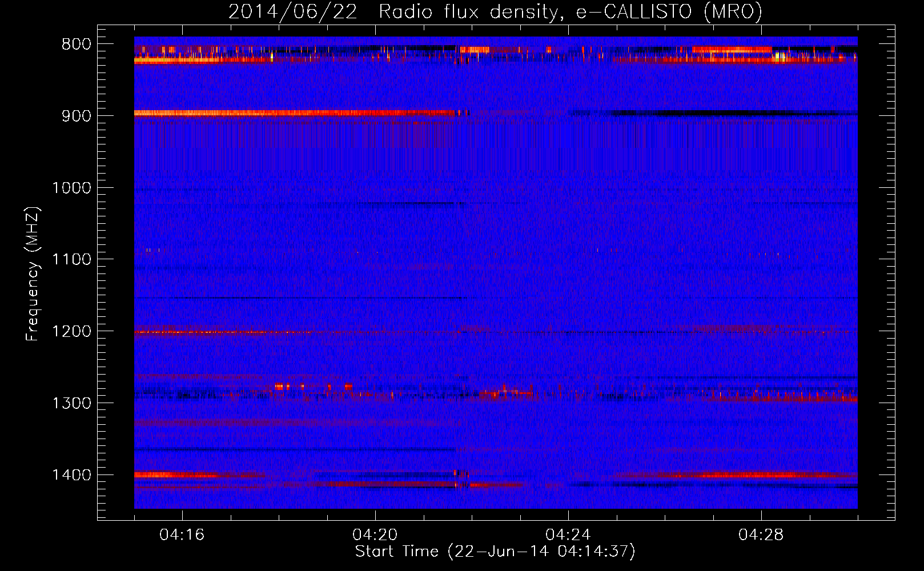
Task: Select the 1400 frequency axis label
Action: 71,475
